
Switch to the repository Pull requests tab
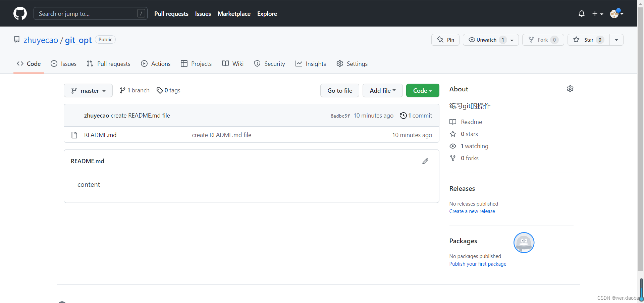(108, 63)
